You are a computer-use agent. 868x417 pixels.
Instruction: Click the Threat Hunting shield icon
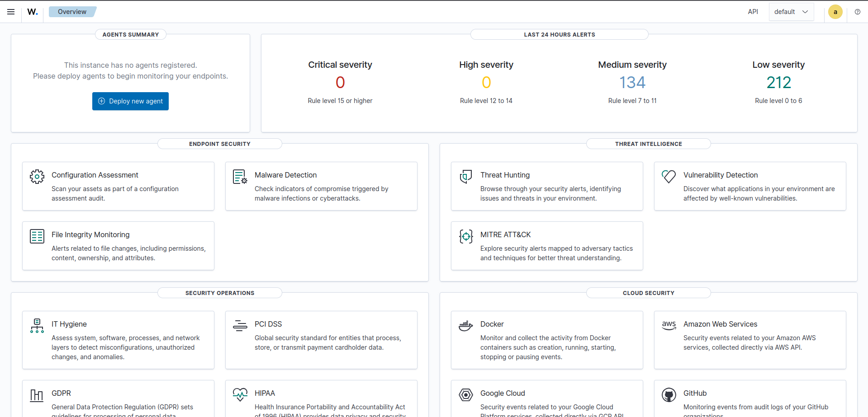click(x=466, y=177)
